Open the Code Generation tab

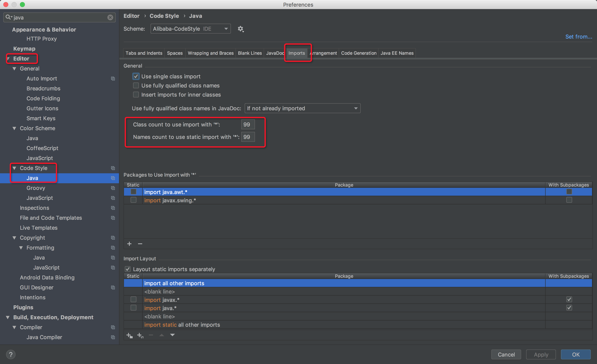point(358,53)
